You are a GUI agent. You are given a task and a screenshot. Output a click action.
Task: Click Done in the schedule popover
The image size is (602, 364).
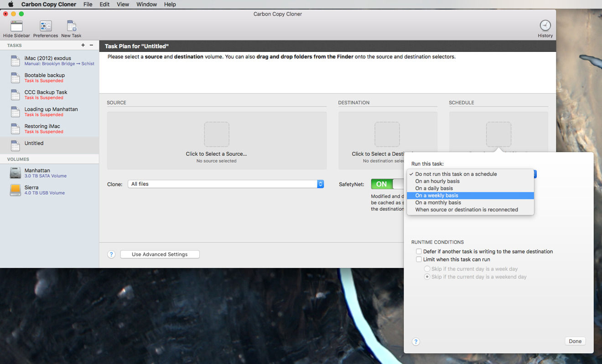(x=575, y=341)
